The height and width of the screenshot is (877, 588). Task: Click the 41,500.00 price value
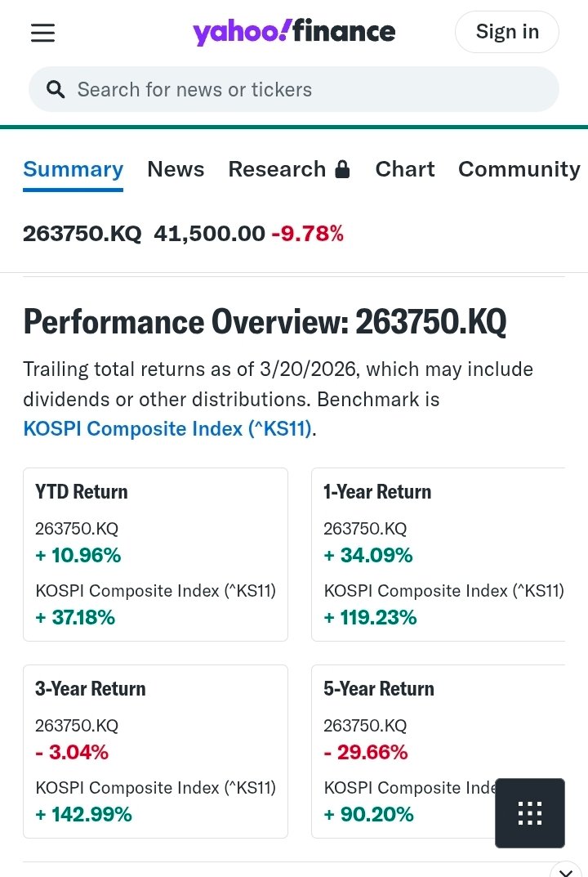point(210,234)
